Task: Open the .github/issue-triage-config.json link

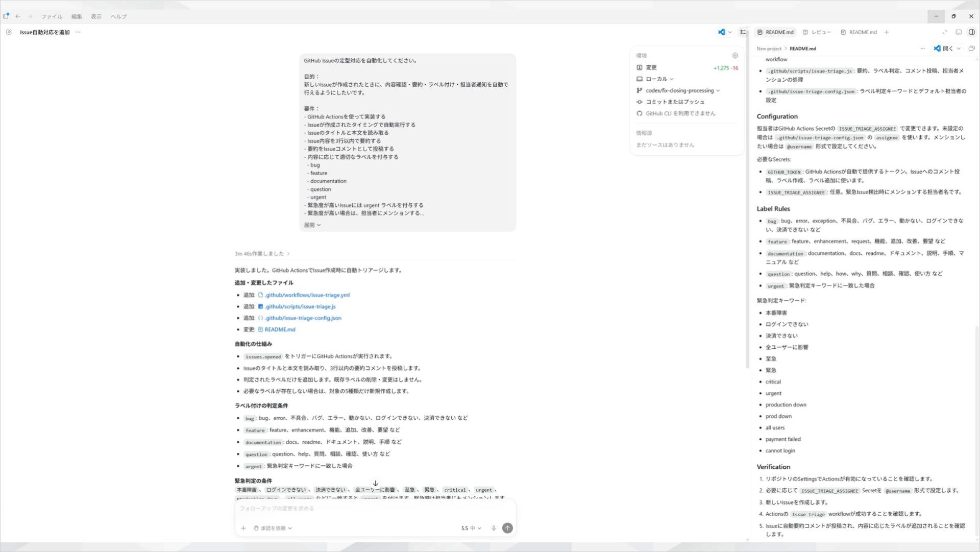Action: tap(300, 318)
